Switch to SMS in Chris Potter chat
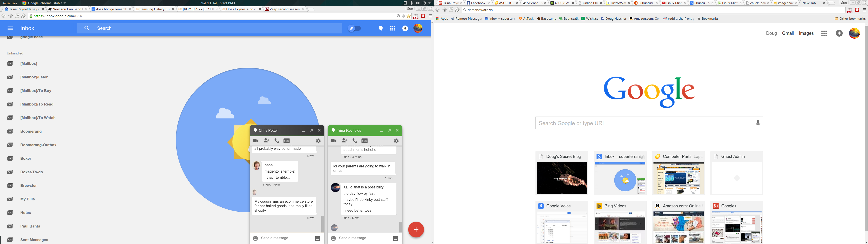 [287, 141]
